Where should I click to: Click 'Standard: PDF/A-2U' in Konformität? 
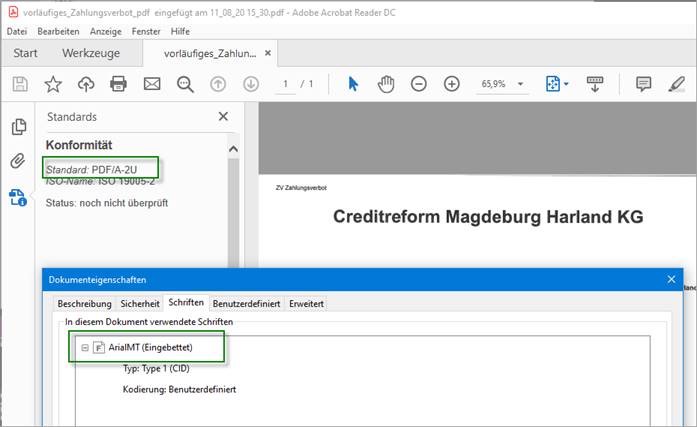tap(91, 170)
